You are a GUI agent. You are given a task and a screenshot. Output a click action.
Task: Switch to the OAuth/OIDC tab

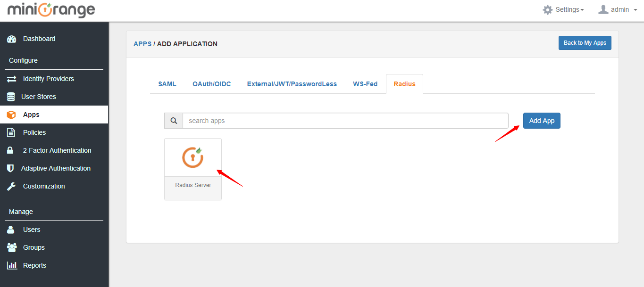(x=211, y=84)
